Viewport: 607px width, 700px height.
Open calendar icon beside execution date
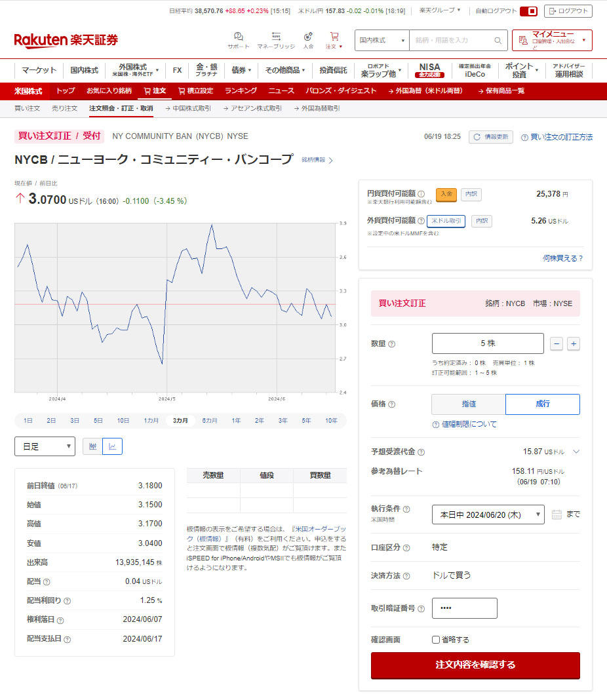(557, 515)
